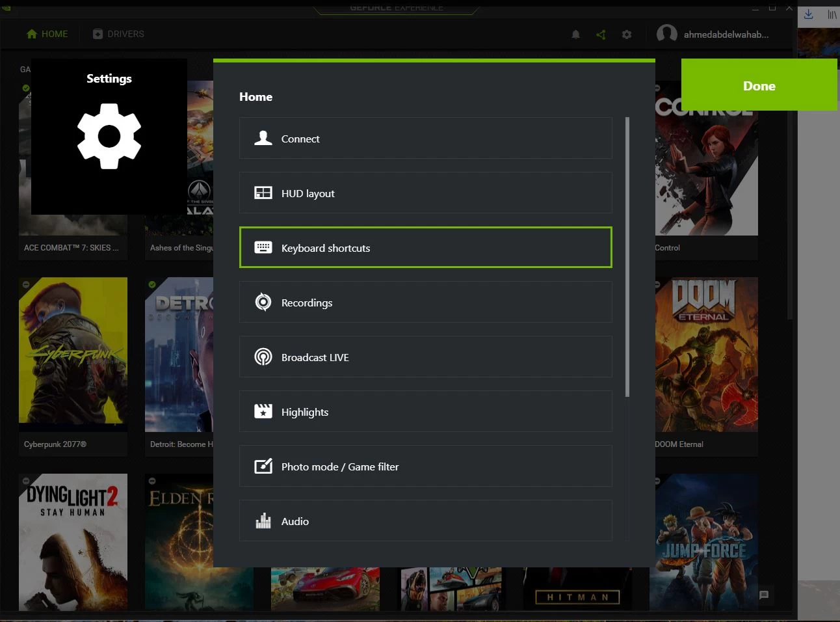Screen dimensions: 840x622
Task: Open the Connect settings row
Action: coord(425,138)
